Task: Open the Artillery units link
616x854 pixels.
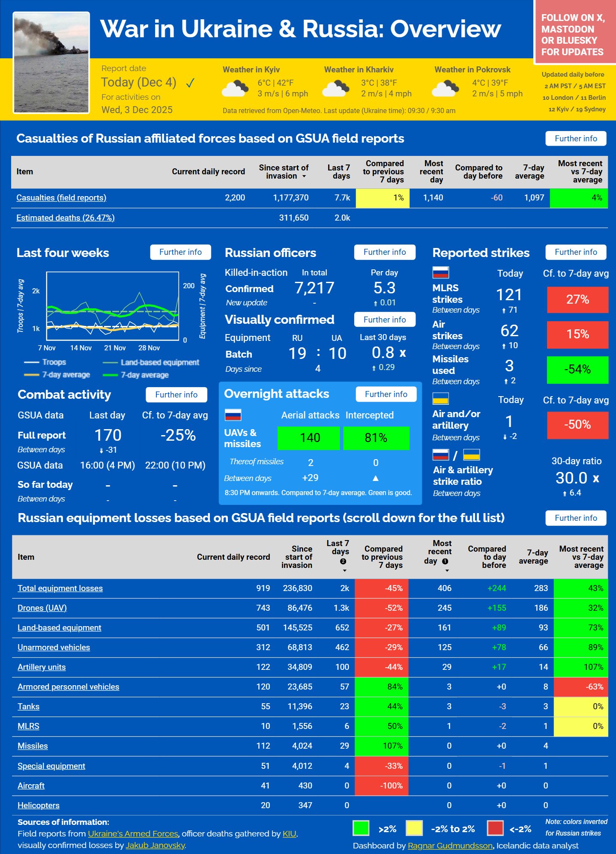Action: tap(42, 667)
